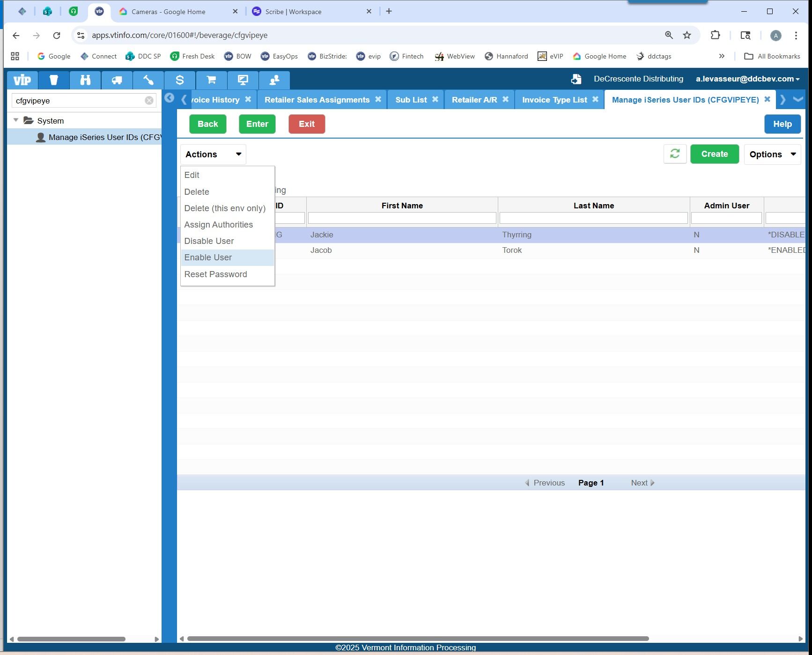Go to Previous page

pyautogui.click(x=545, y=483)
